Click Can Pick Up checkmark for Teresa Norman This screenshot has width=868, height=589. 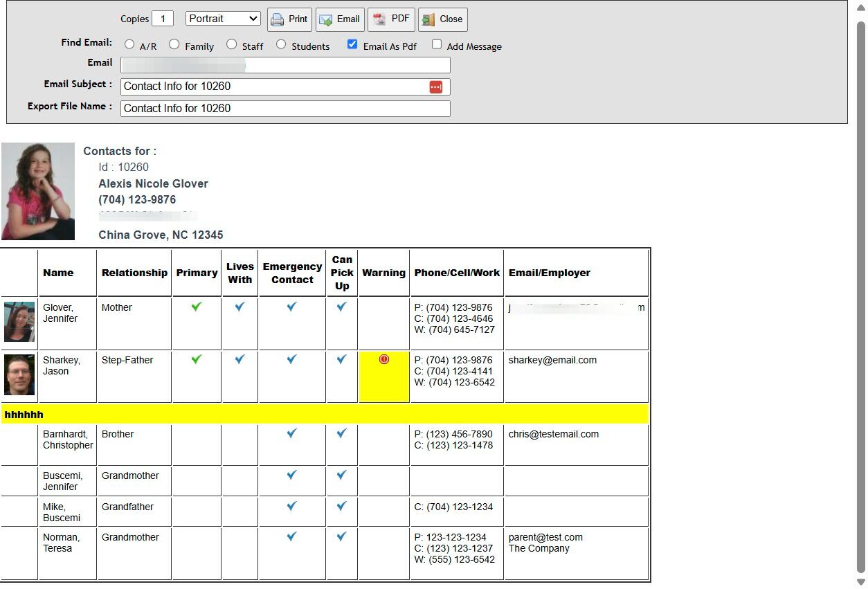click(341, 536)
